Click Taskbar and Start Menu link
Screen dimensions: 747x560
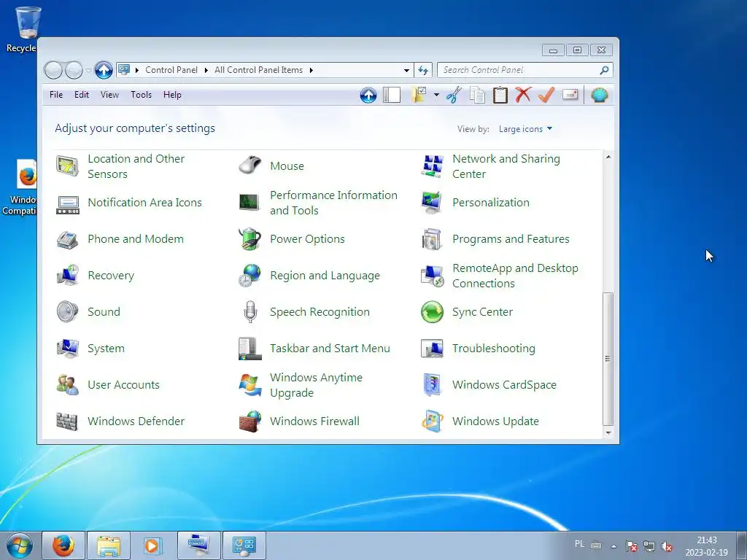[x=330, y=349]
